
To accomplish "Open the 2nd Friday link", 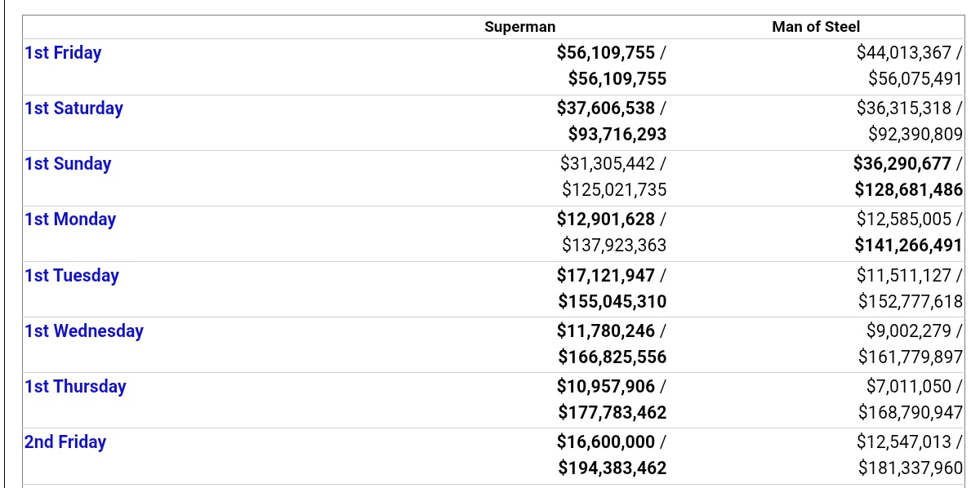I will point(65,442).
